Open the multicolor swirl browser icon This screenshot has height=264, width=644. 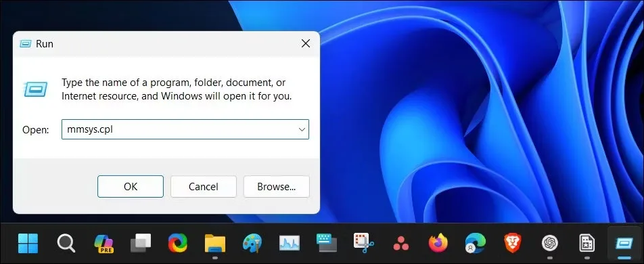[177, 243]
